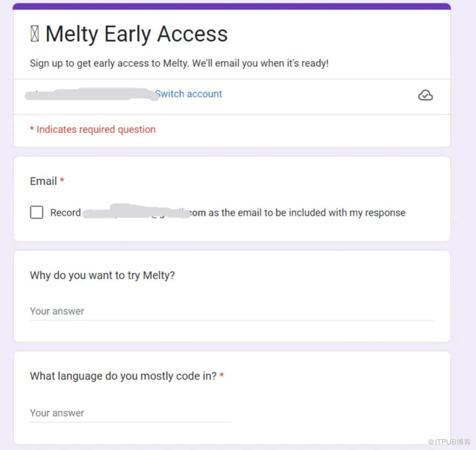The image size is (476, 450).
Task: Click the ITPUB watermark in the corner
Action: pyautogui.click(x=449, y=442)
